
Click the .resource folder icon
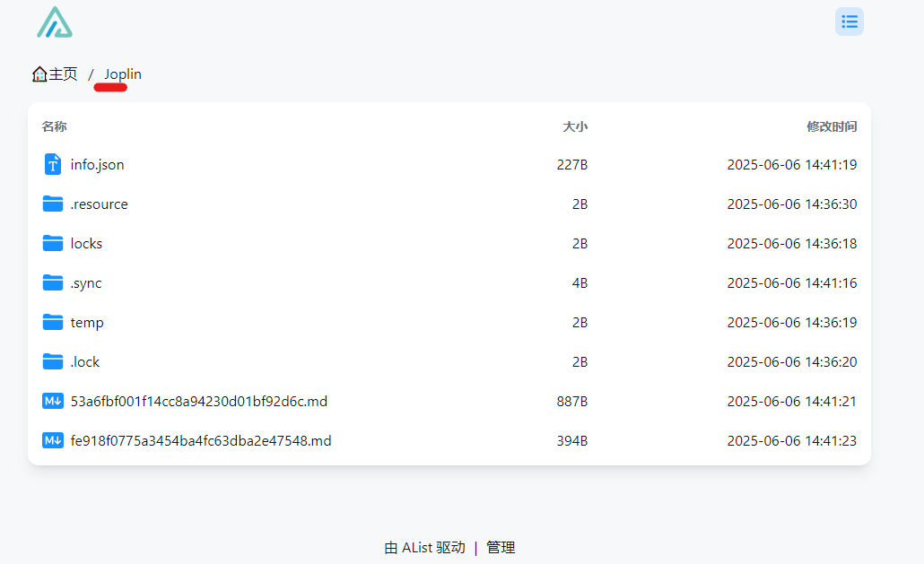pos(52,204)
